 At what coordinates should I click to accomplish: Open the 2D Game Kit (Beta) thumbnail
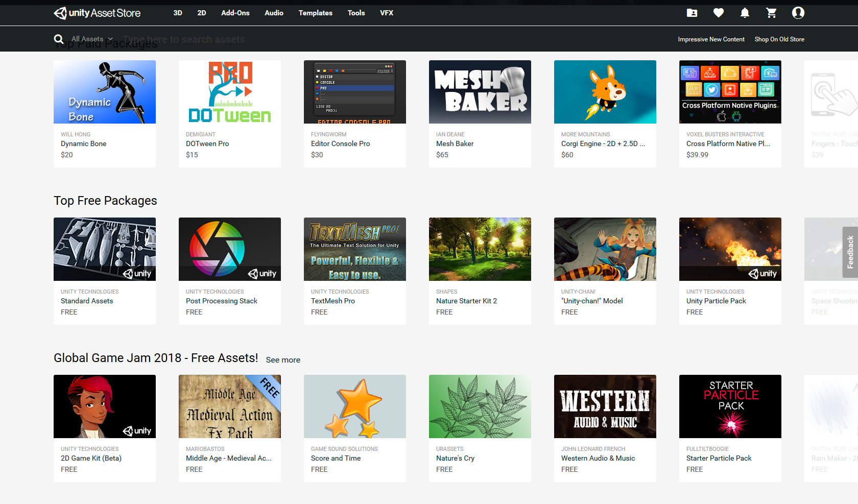pos(105,406)
